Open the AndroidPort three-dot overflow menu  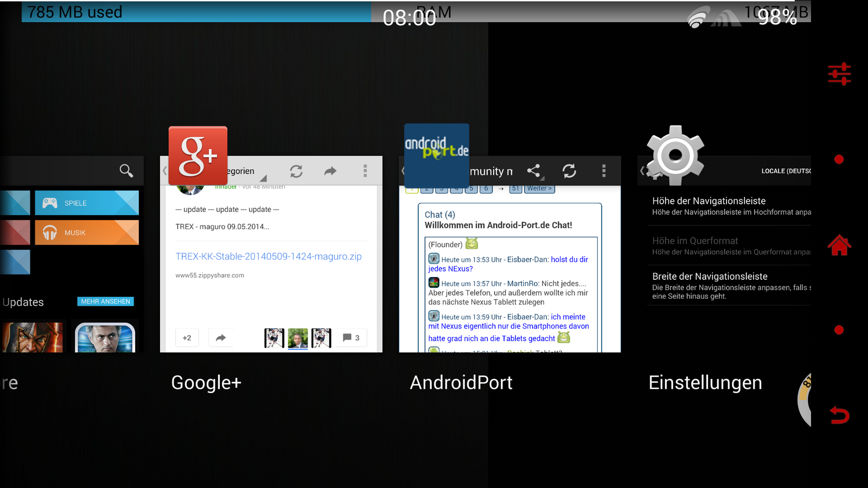point(604,171)
